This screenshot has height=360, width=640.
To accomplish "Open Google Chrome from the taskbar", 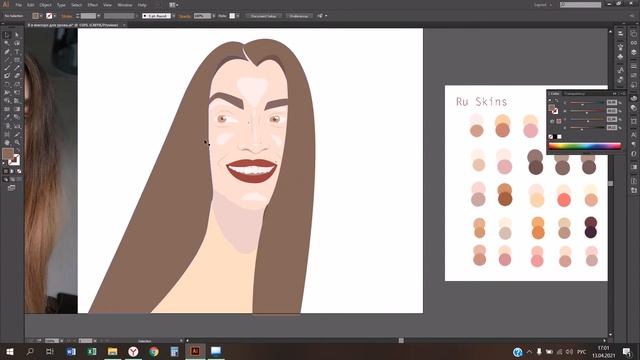I will [154, 351].
